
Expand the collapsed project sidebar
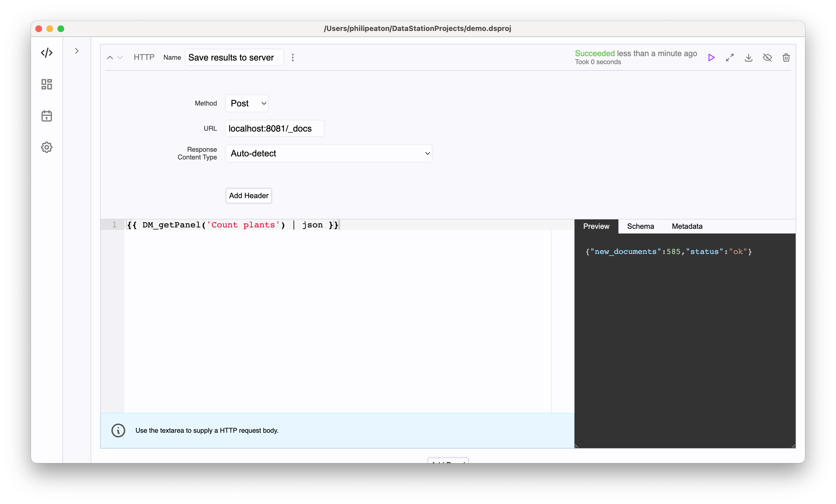pos(77,51)
